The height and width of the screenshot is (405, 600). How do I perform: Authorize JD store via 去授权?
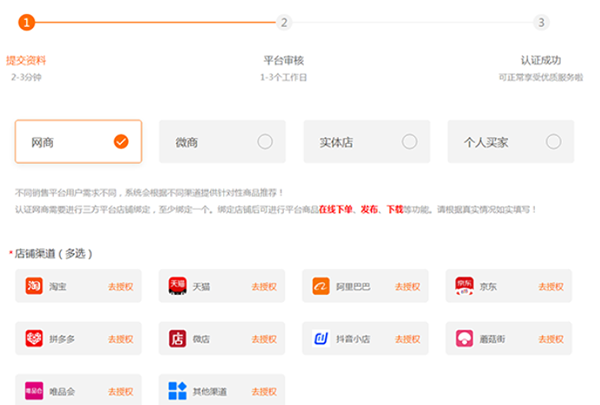pyautogui.click(x=551, y=287)
